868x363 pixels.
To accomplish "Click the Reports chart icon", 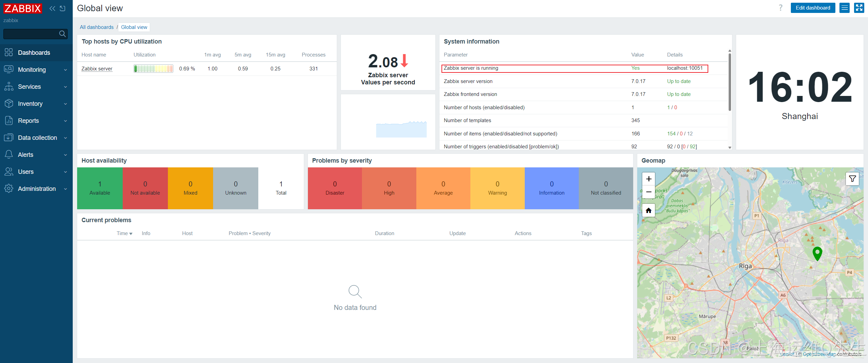I will (x=9, y=120).
